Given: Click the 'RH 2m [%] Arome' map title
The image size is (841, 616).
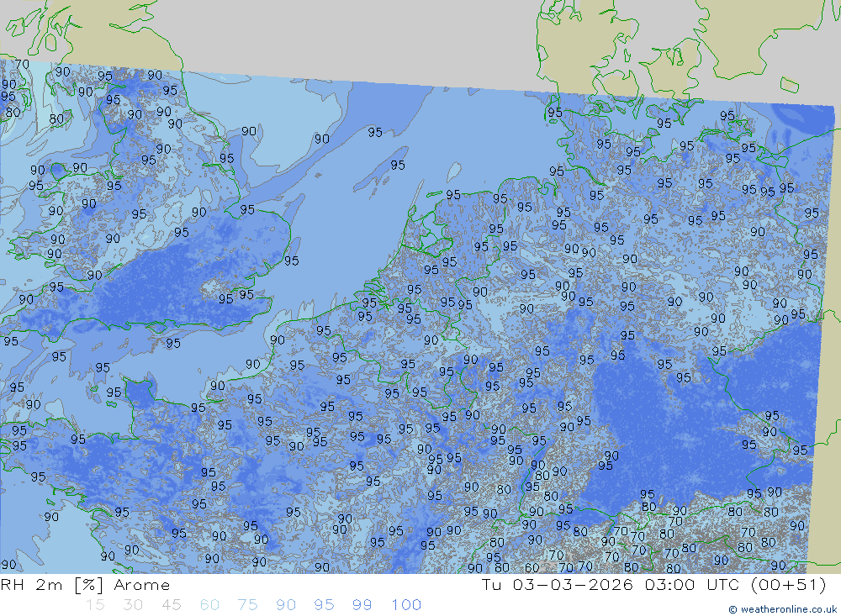Looking at the screenshot, I should click(85, 585).
